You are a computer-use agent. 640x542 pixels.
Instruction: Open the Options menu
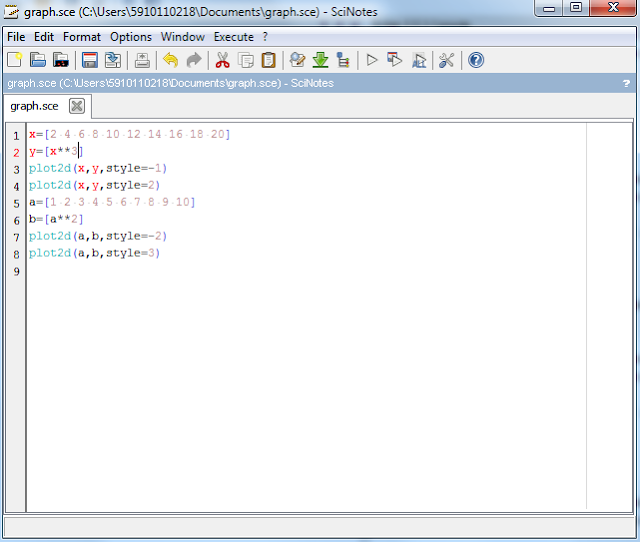tap(131, 37)
